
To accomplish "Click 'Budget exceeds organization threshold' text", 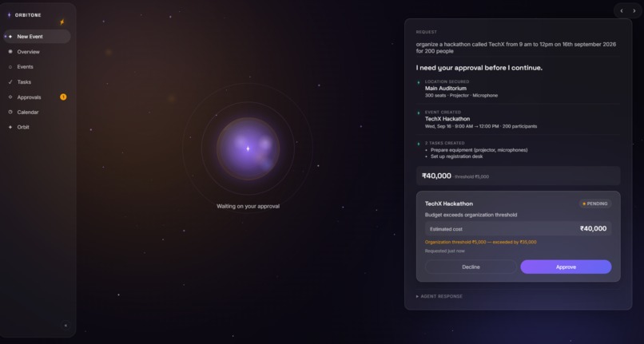I will click(x=471, y=215).
